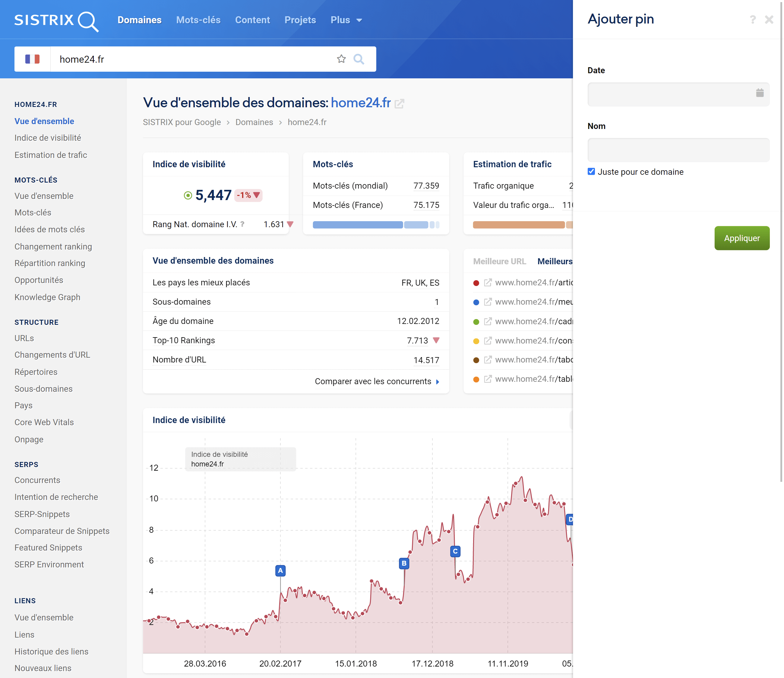This screenshot has height=678, width=784.
Task: Open external link for www.home24.fr/tabo URL
Action: (x=488, y=359)
